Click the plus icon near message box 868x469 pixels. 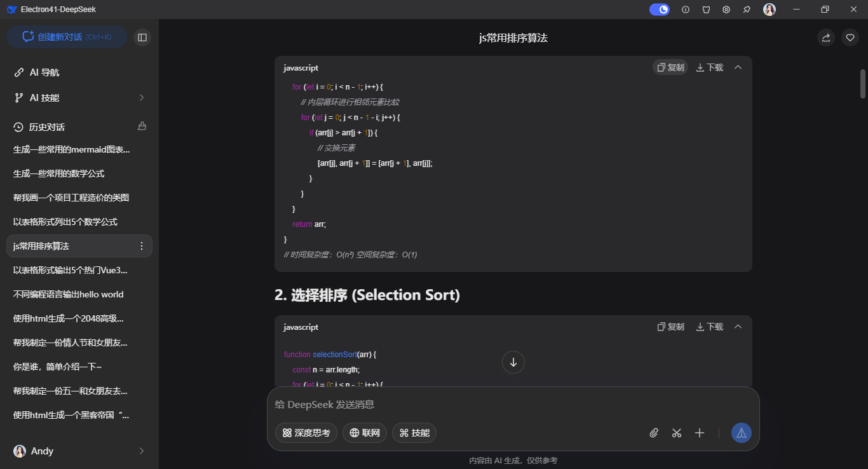(700, 433)
